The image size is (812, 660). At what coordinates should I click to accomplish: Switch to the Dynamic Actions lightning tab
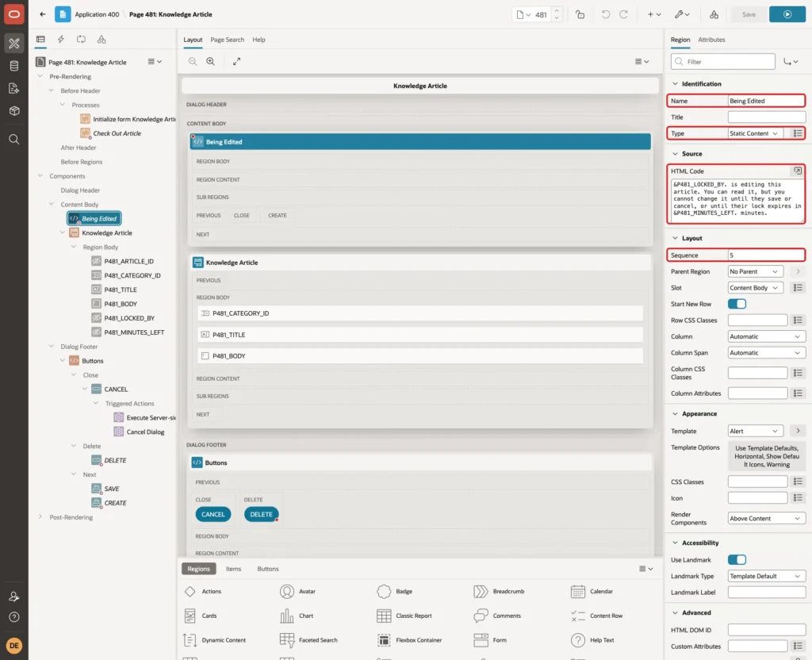coord(60,39)
